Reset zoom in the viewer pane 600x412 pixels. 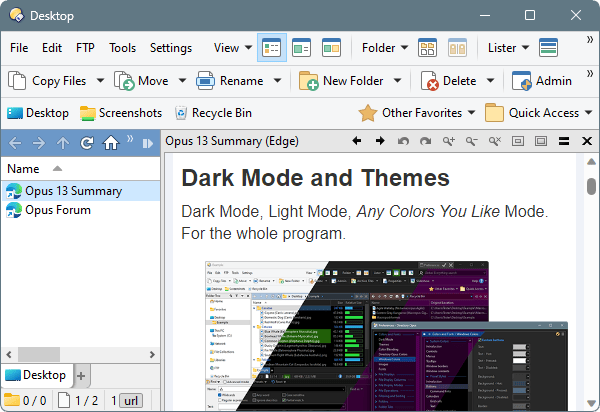495,141
